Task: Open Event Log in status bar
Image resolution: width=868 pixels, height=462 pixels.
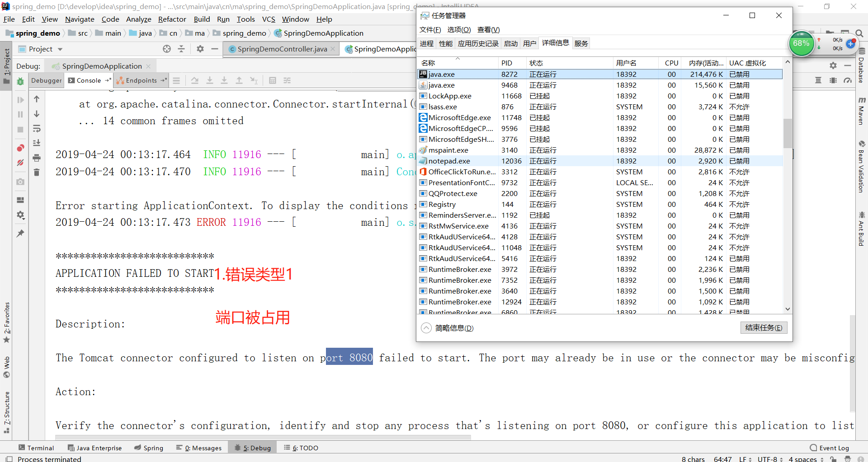Action: click(830, 448)
